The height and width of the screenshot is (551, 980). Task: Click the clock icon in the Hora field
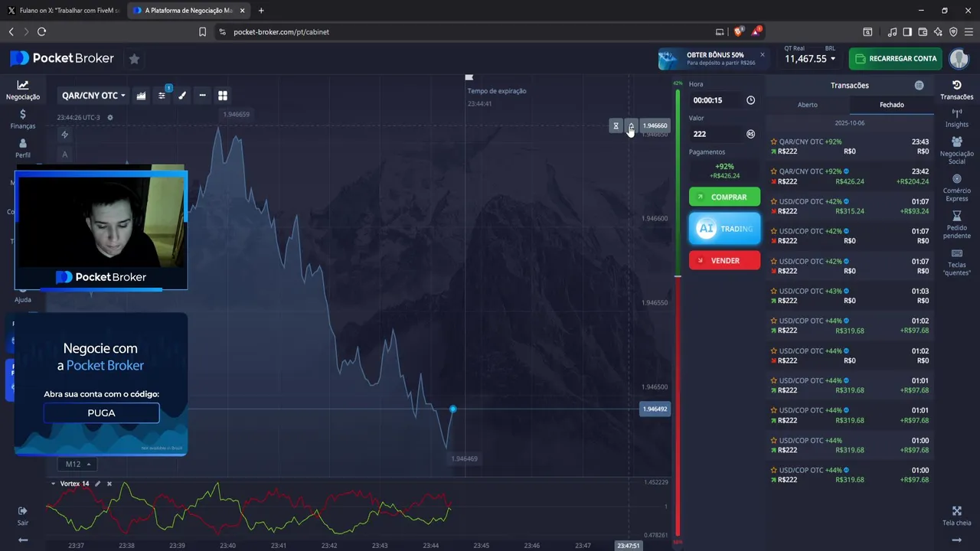pos(750,100)
